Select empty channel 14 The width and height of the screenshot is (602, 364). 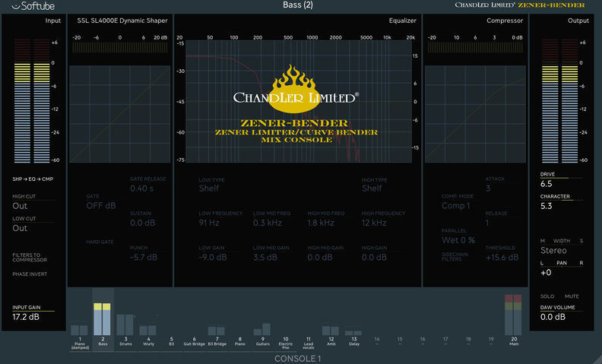[x=377, y=341]
